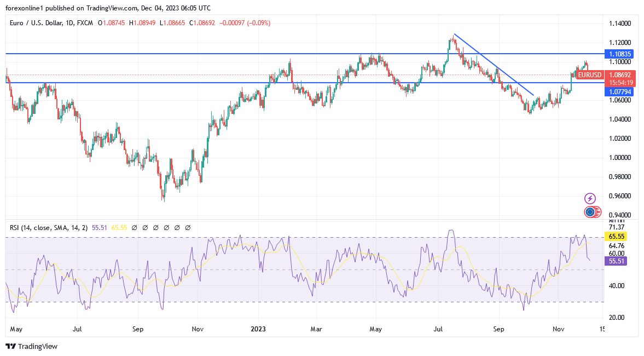Click the yellow 65.55 marker on RSI scale
This screenshot has width=644, height=356.
(617, 237)
